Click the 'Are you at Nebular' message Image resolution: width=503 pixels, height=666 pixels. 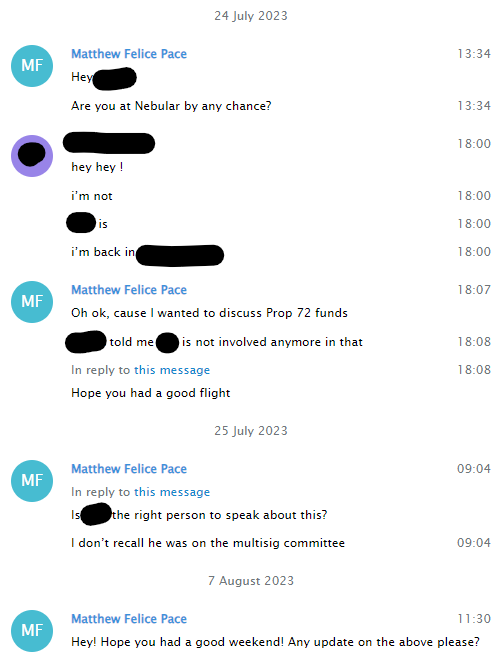[171, 106]
